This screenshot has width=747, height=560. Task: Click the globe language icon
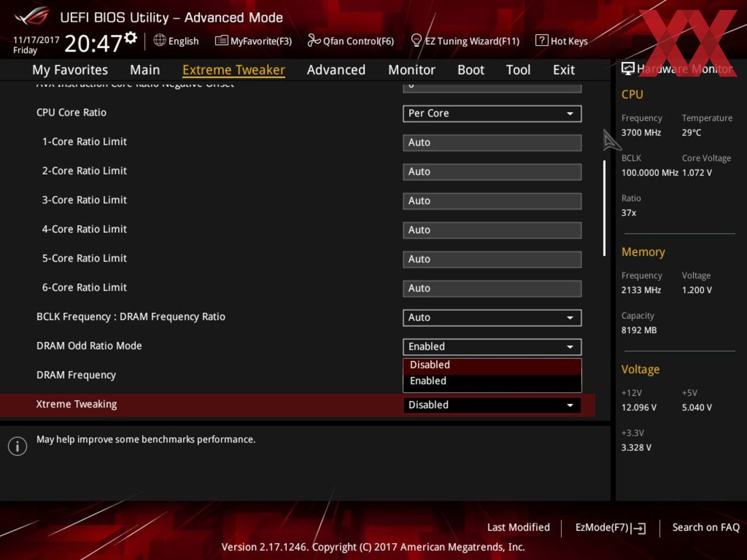[x=159, y=40]
